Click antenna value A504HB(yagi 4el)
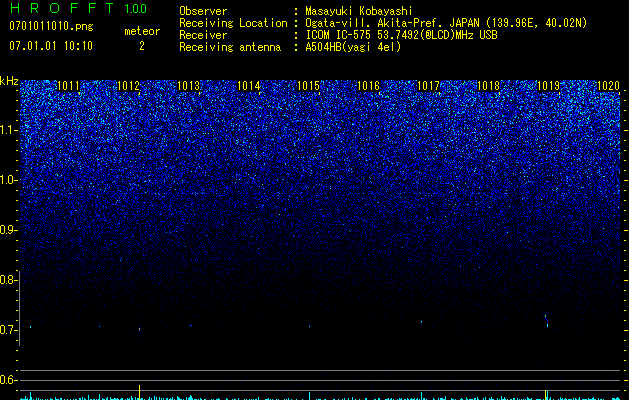This screenshot has height=400, width=629. click(x=353, y=47)
